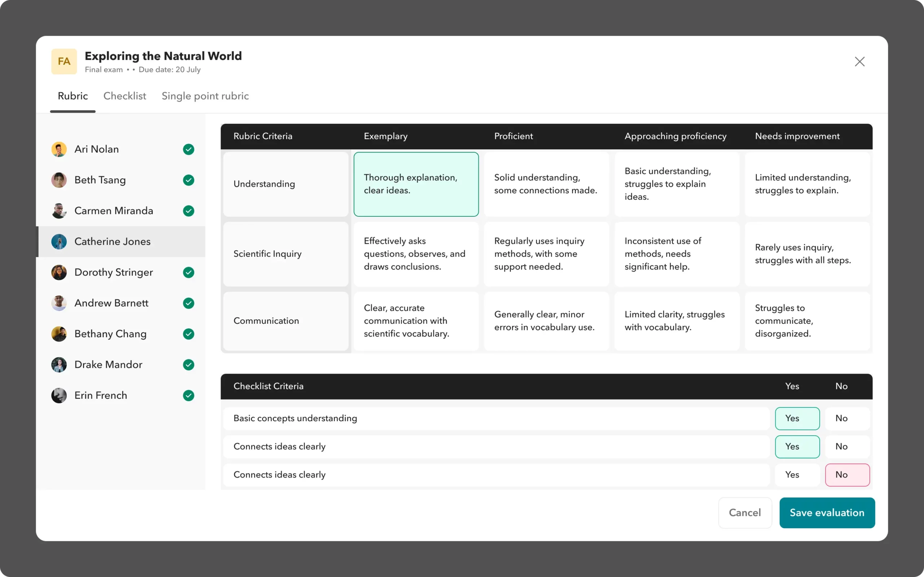Switch to the Checklist tab
The image size is (924, 577).
pos(125,96)
